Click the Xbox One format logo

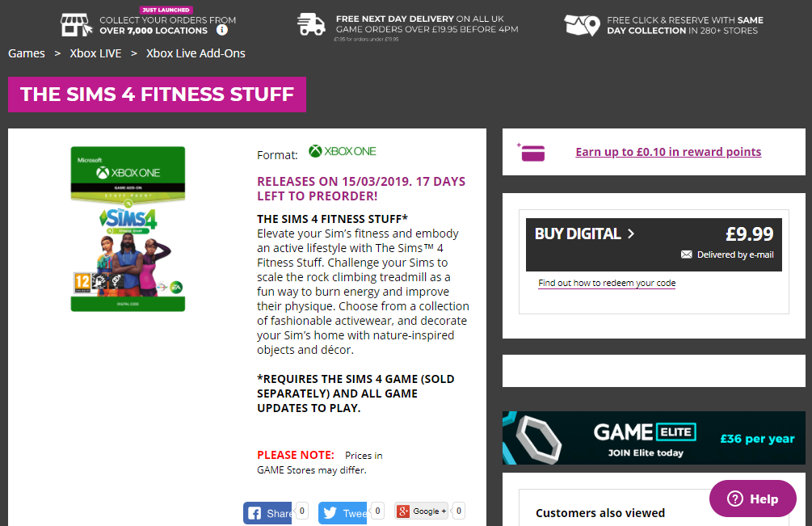click(x=343, y=151)
